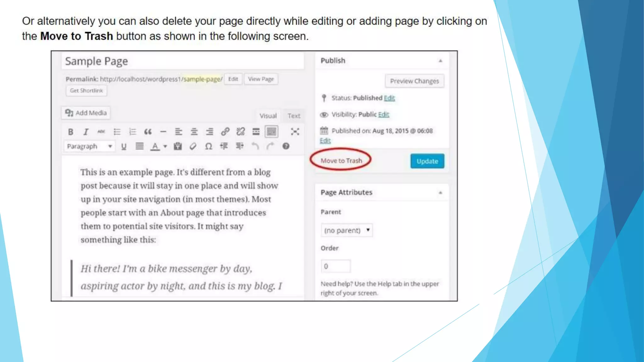
Task: Insert Read More tag
Action: (256, 132)
